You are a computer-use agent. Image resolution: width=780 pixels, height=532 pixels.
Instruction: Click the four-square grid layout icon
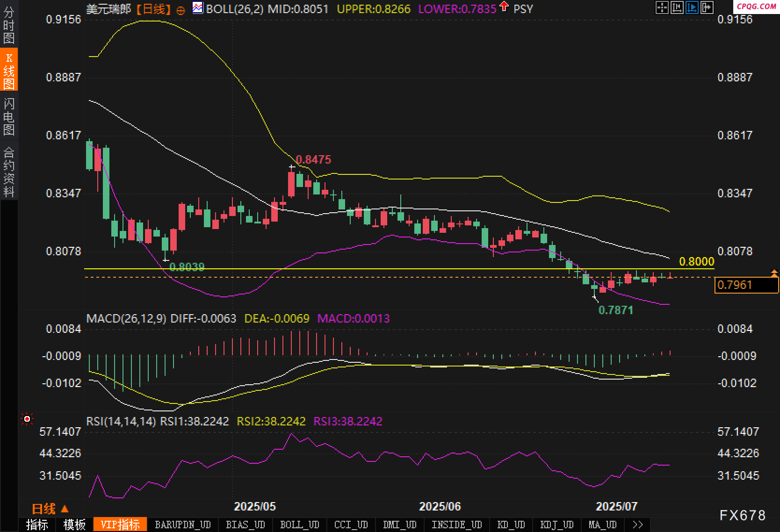coord(662,7)
